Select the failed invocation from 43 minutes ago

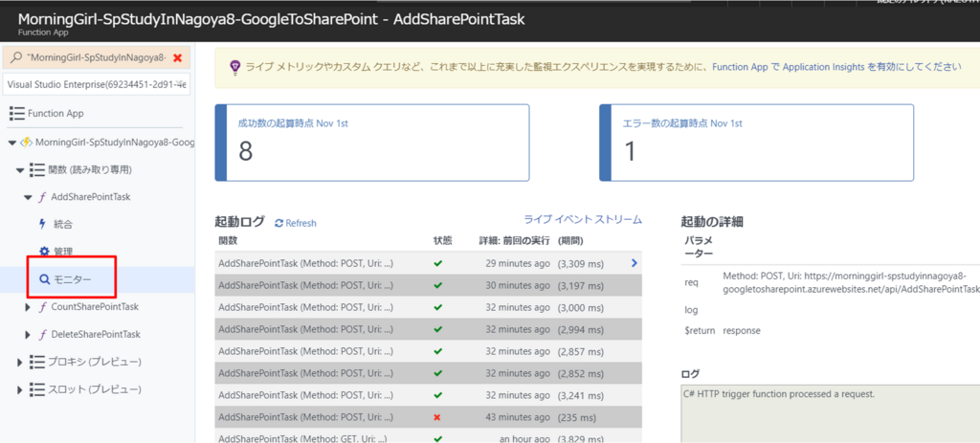coord(428,417)
